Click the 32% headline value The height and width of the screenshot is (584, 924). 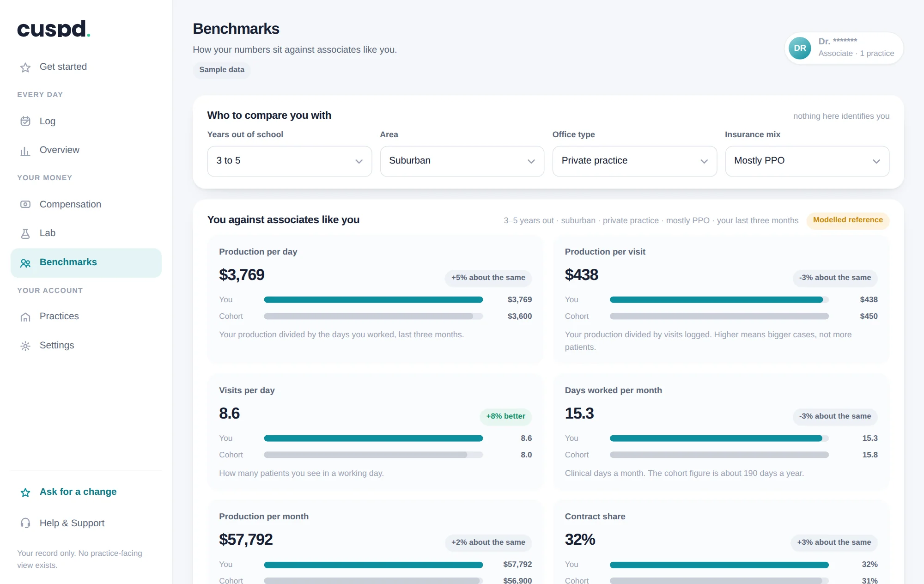(580, 540)
